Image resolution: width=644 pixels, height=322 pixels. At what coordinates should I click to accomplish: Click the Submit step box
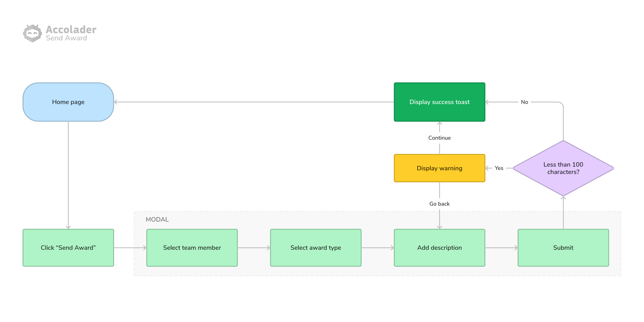(563, 247)
